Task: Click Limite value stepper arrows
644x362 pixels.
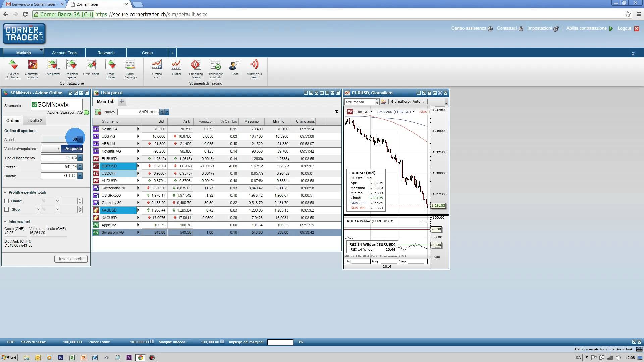Action: 80,201
